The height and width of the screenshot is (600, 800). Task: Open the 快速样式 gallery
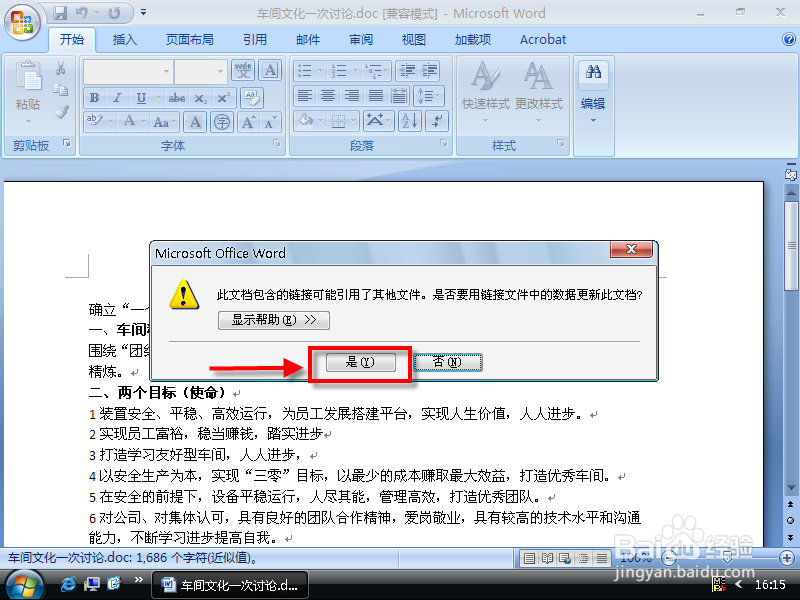point(486,92)
